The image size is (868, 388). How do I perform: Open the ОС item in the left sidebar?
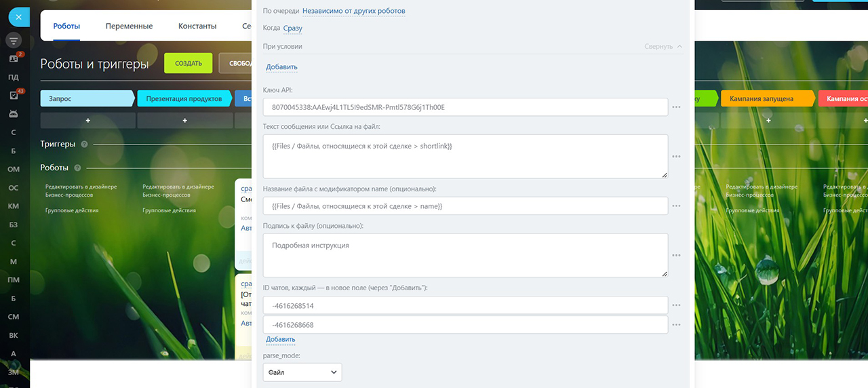click(x=13, y=188)
